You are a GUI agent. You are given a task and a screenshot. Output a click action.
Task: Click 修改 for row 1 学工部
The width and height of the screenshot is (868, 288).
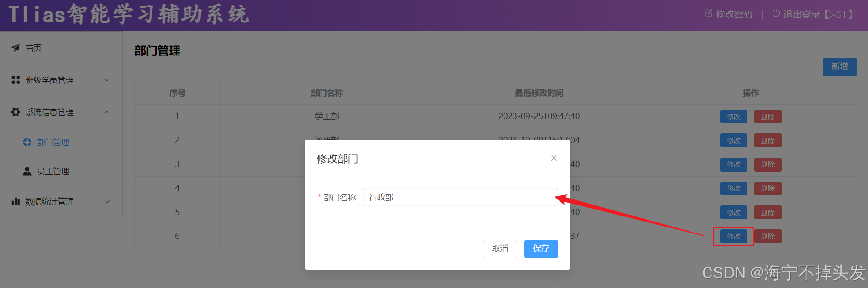(x=734, y=116)
